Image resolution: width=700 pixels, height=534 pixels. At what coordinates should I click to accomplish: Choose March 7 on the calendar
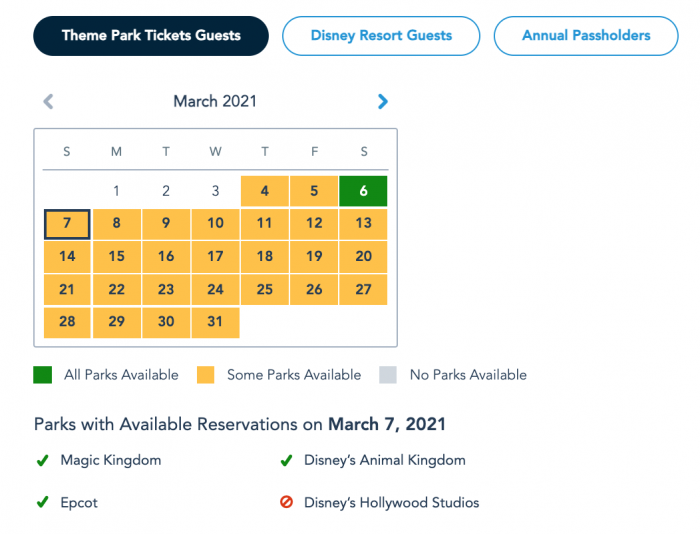click(67, 224)
